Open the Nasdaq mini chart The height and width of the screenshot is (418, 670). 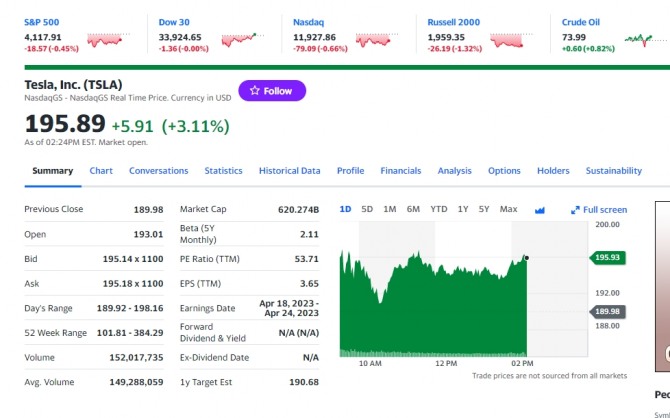pyautogui.click(x=376, y=40)
